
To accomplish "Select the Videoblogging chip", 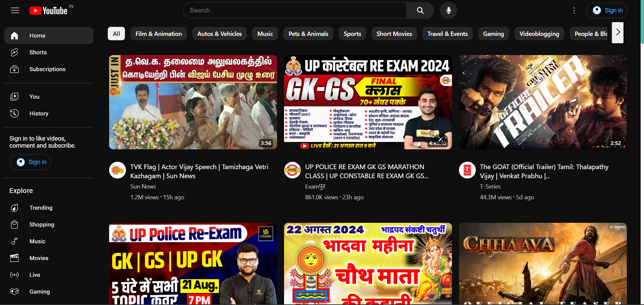I will (x=539, y=34).
